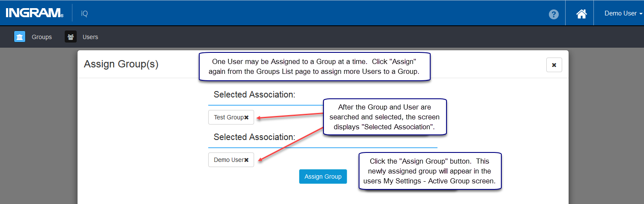Remove Test Group using its x icon
644x204 pixels.
[246, 118]
